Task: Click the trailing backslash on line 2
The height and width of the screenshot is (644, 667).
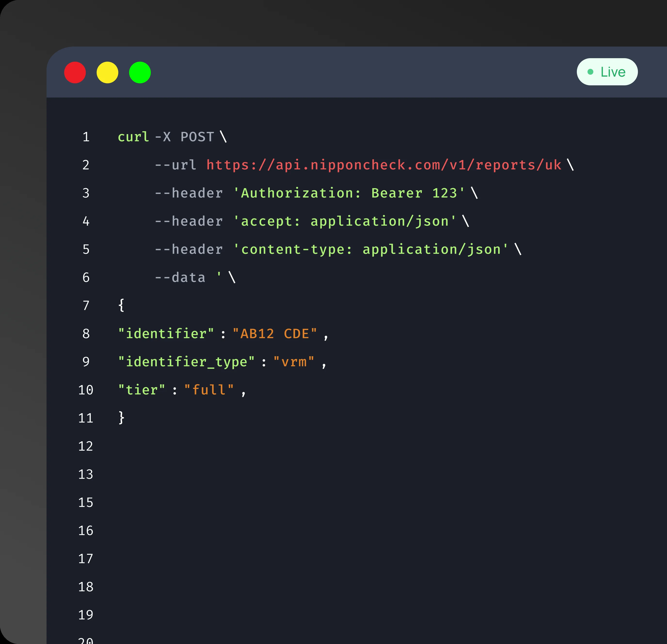Action: (571, 165)
